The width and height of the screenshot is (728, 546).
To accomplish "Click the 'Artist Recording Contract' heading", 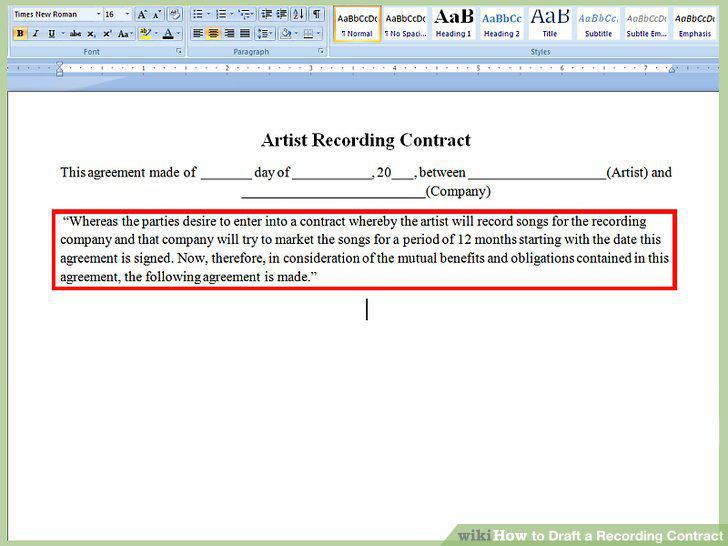I will point(366,140).
